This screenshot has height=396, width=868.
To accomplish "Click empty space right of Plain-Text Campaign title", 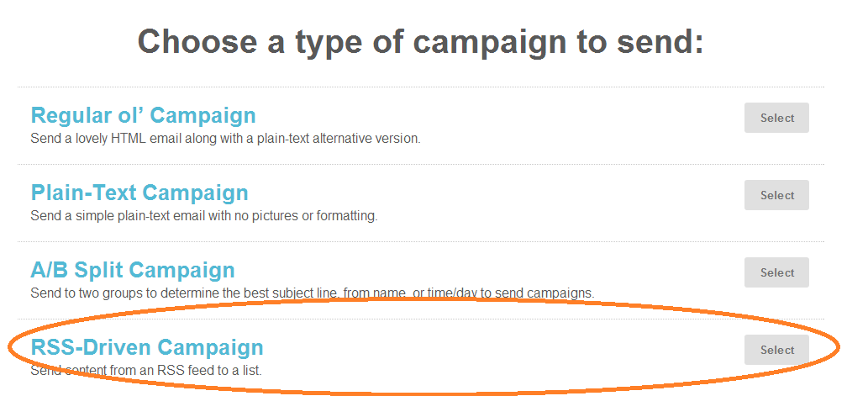I will (504, 193).
